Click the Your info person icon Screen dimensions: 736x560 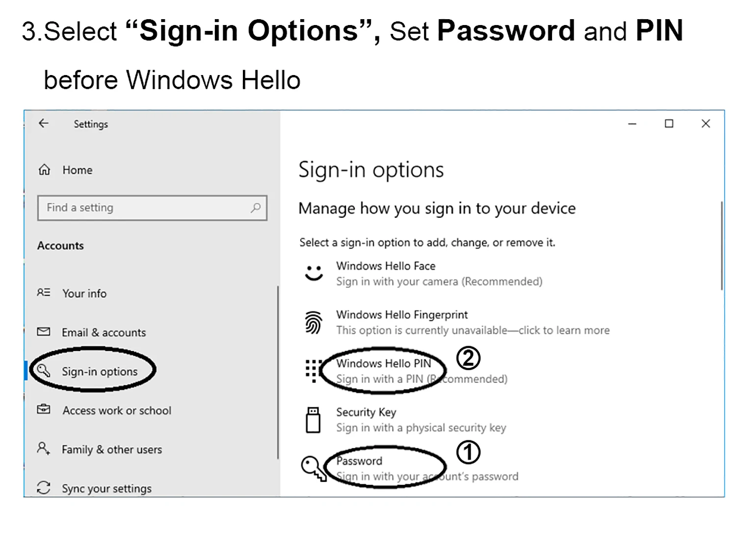coord(44,293)
